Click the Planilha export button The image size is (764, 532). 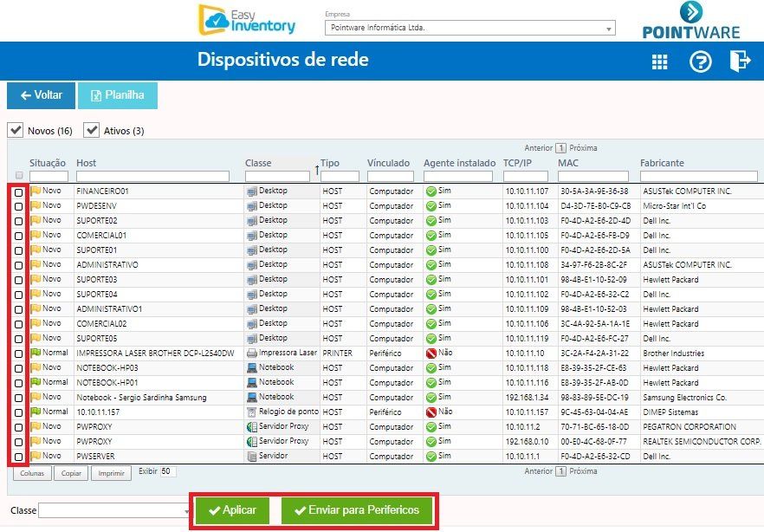coord(118,95)
